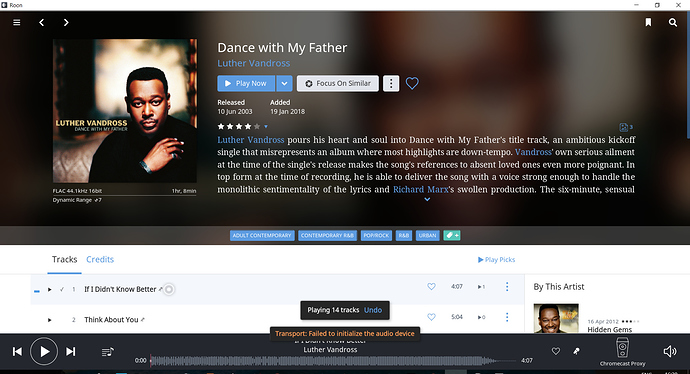Click the Play Picks link
690x374 pixels.
coord(496,260)
